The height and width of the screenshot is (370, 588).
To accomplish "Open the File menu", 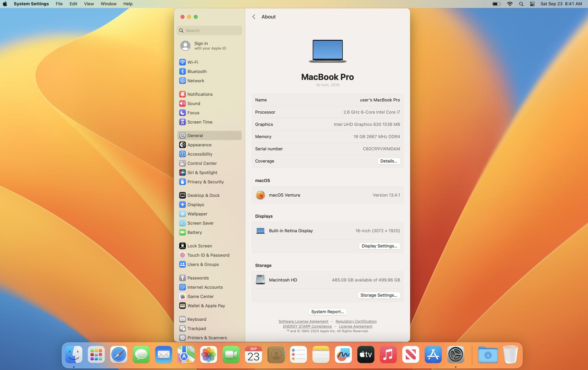I will (59, 4).
